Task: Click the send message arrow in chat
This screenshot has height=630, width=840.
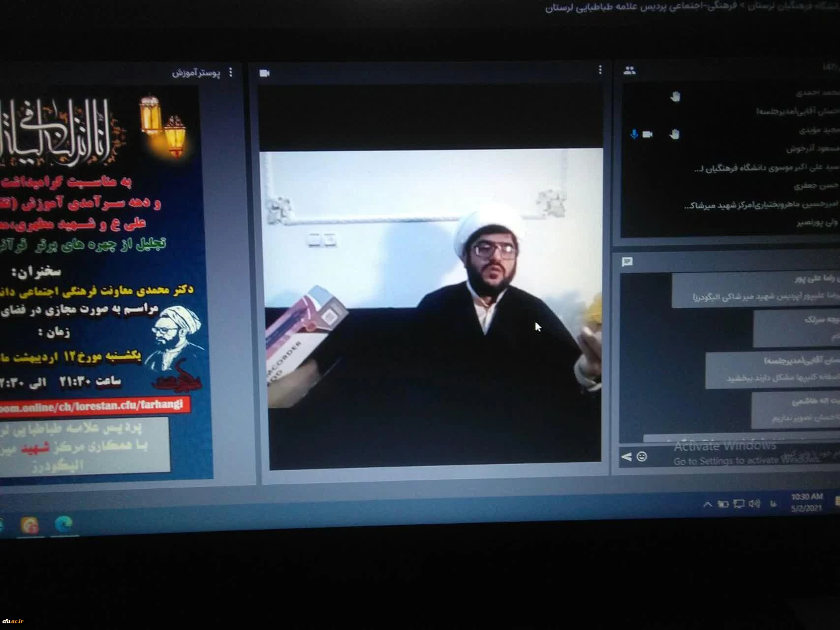Action: coord(626,457)
